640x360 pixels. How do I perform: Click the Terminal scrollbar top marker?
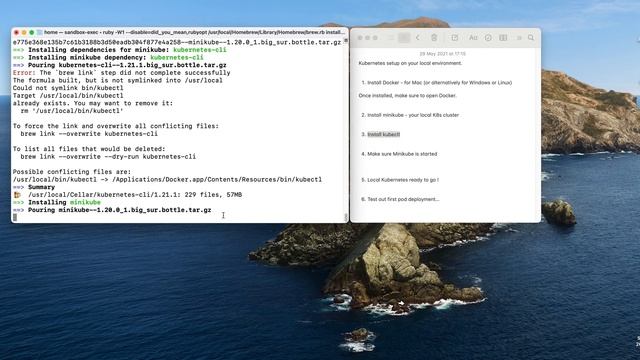tap(346, 41)
